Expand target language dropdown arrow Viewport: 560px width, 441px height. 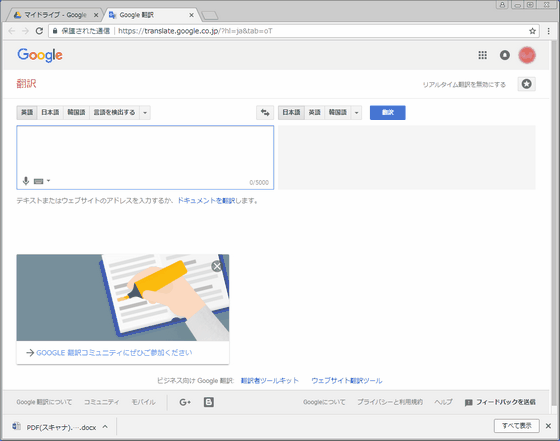[x=356, y=112]
